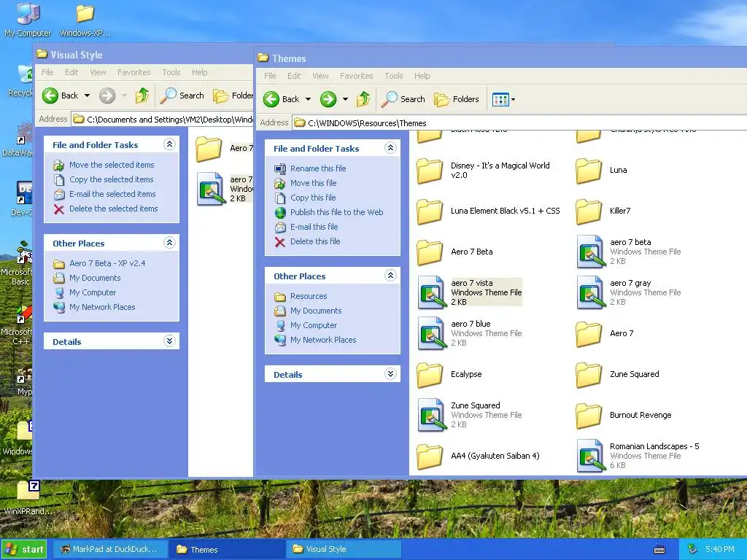The height and width of the screenshot is (560, 747).
Task: Select the Luna folder icon
Action: click(589, 171)
